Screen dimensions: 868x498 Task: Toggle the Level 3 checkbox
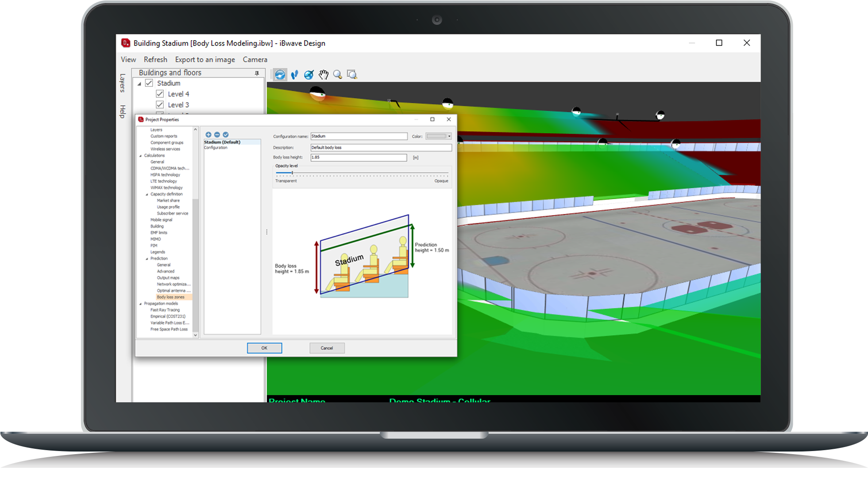(x=160, y=105)
